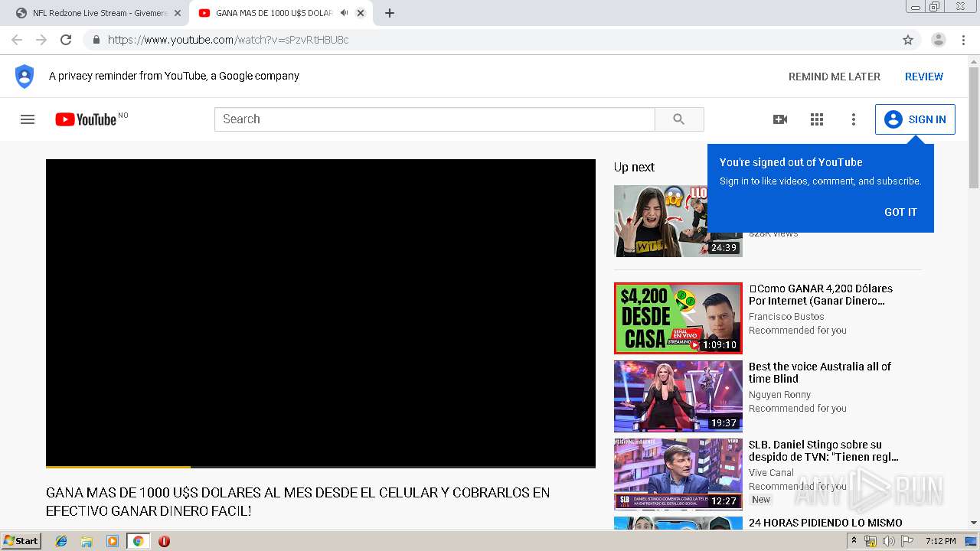Click the video player area
This screenshot has width=980, height=551.
coord(321,312)
